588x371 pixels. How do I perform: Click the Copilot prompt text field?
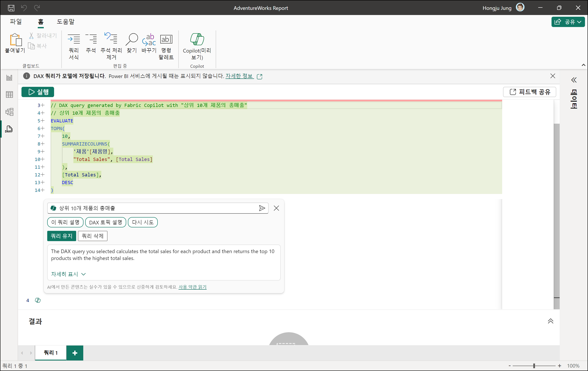pyautogui.click(x=156, y=208)
